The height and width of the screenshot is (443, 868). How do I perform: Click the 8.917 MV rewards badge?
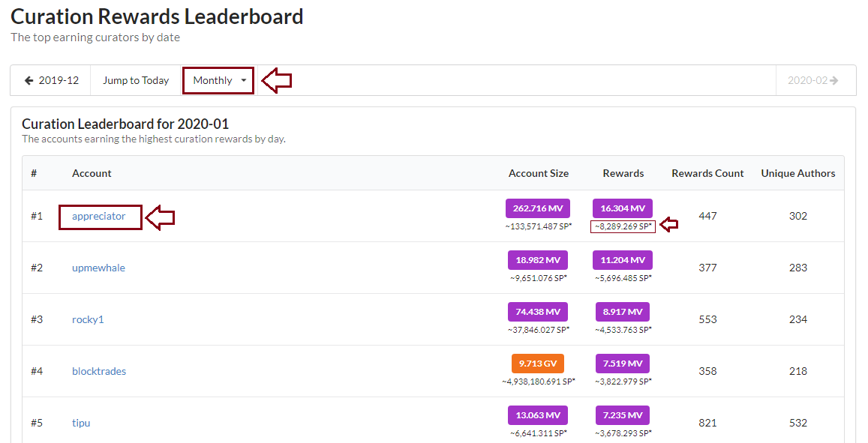point(623,312)
